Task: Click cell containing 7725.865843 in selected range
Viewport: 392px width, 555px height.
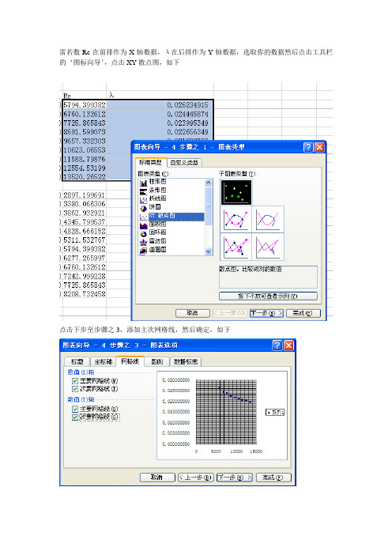Action: [x=85, y=123]
